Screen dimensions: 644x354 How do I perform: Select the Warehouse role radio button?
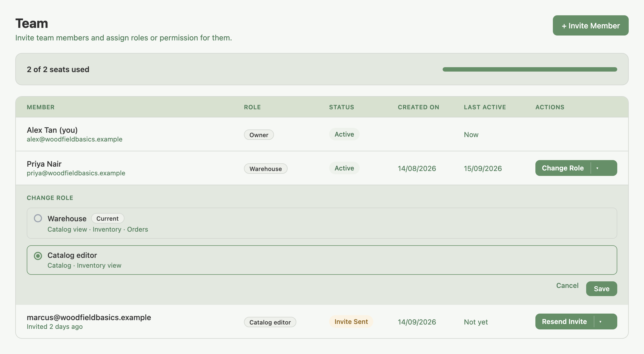[x=38, y=218]
